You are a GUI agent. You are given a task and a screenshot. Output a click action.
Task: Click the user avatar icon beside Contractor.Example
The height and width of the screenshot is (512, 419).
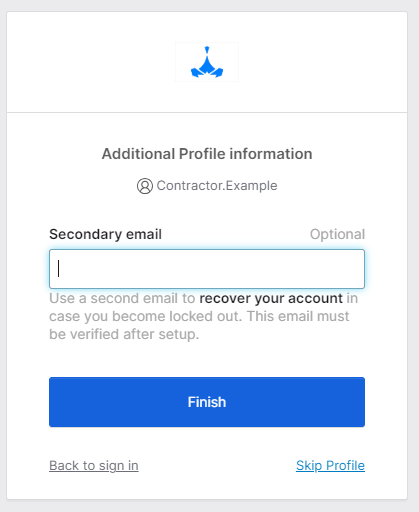coord(145,186)
